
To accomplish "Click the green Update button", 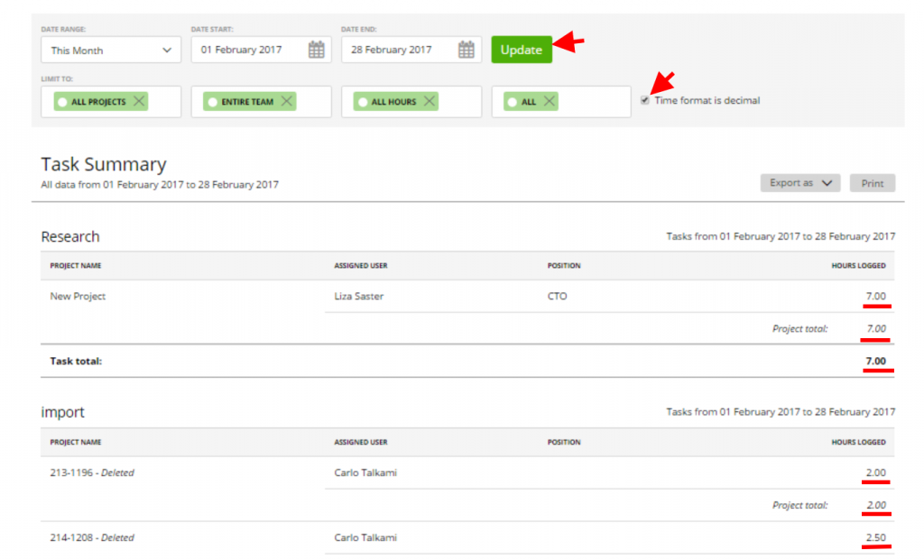I will [522, 50].
